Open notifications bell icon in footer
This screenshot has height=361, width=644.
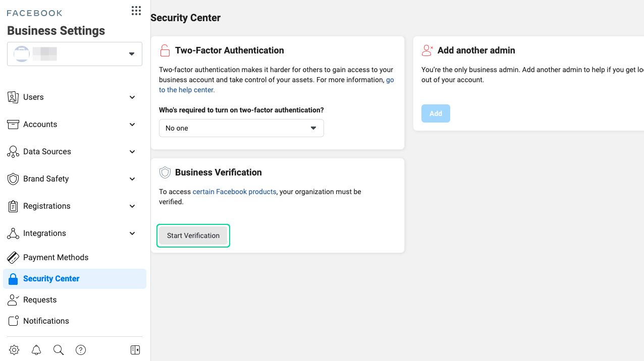click(36, 350)
